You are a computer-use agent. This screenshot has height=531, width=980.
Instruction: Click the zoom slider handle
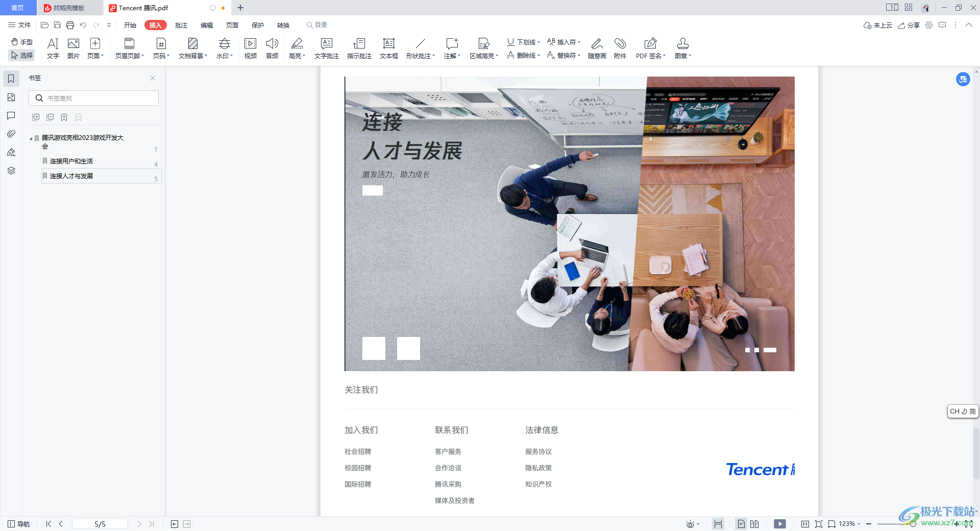click(x=913, y=524)
